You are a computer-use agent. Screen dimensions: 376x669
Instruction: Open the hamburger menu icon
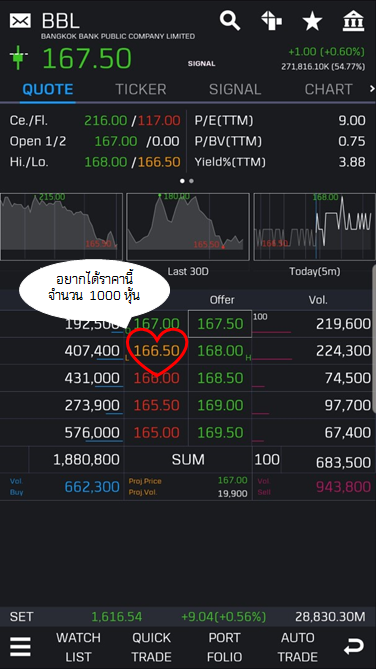(20, 647)
